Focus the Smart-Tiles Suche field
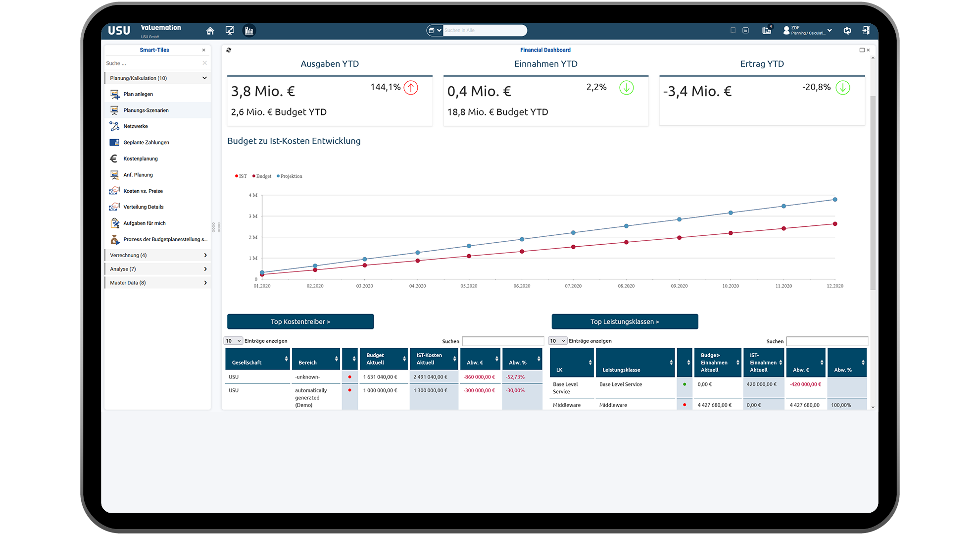The image size is (980, 535). pyautogui.click(x=152, y=63)
